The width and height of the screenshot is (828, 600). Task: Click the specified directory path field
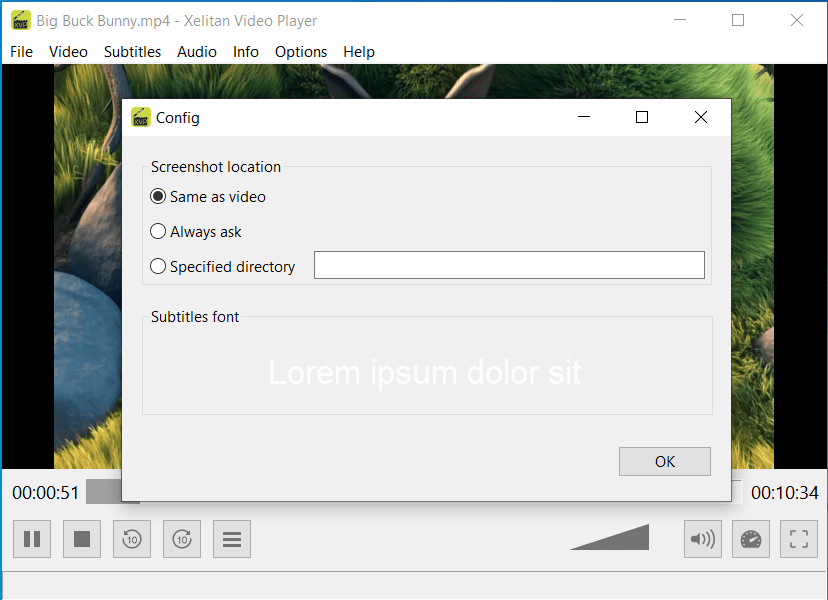tap(510, 265)
